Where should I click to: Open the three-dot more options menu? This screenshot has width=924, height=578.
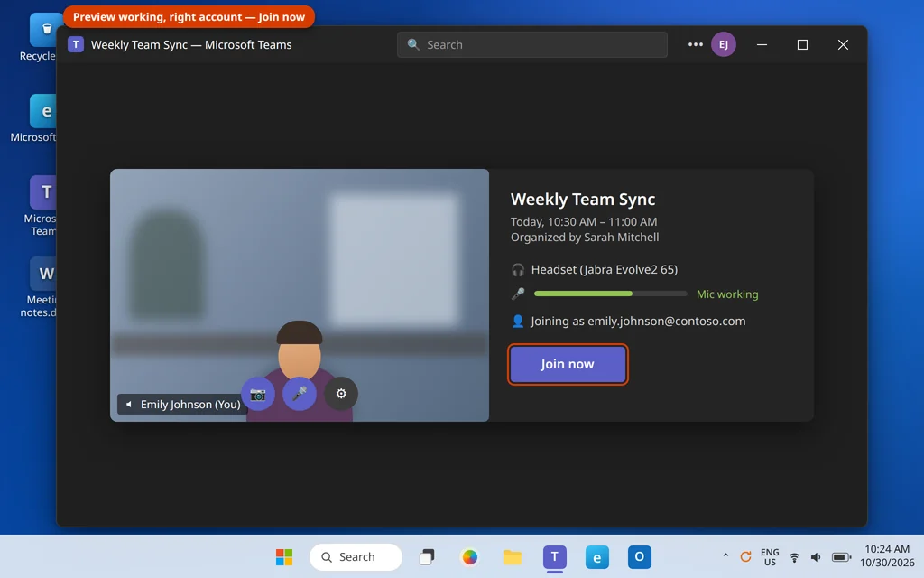[x=696, y=44]
